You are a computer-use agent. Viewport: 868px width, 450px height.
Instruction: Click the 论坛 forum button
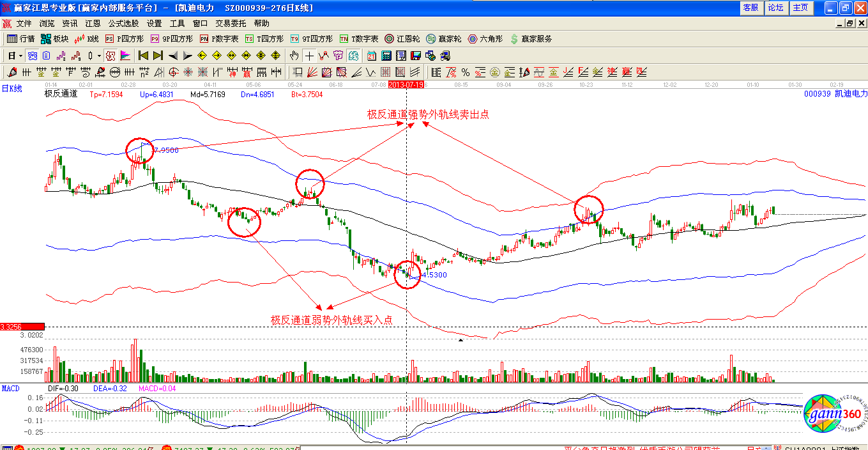click(x=775, y=8)
